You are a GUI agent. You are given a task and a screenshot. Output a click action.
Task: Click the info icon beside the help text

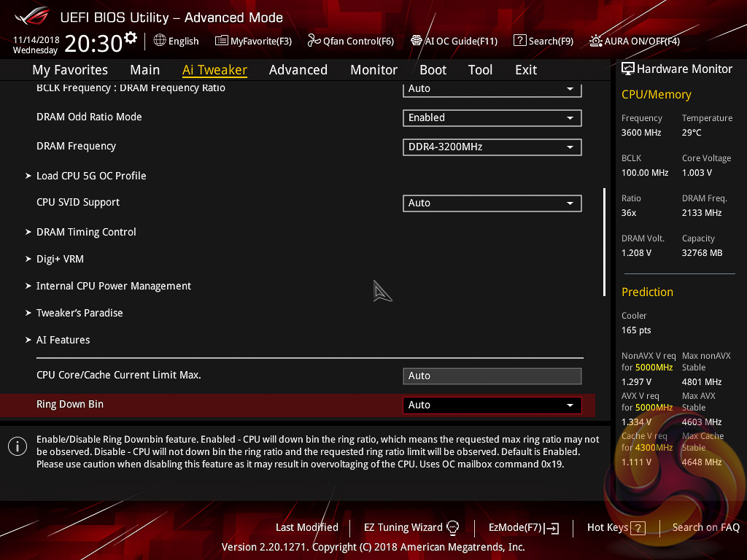point(18,446)
